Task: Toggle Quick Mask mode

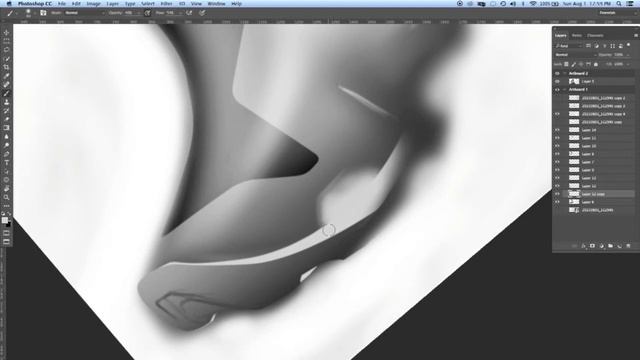Action: click(x=6, y=233)
